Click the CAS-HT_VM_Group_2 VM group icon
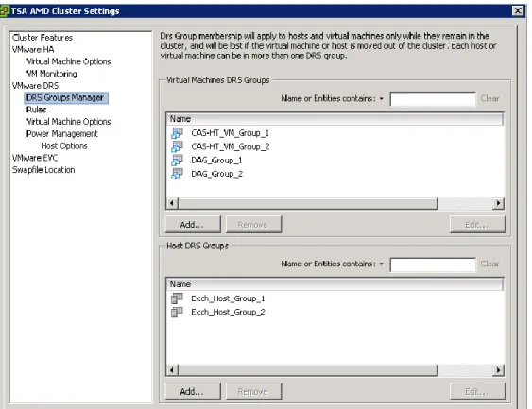Viewport: 532px width, 409px height. [177, 146]
